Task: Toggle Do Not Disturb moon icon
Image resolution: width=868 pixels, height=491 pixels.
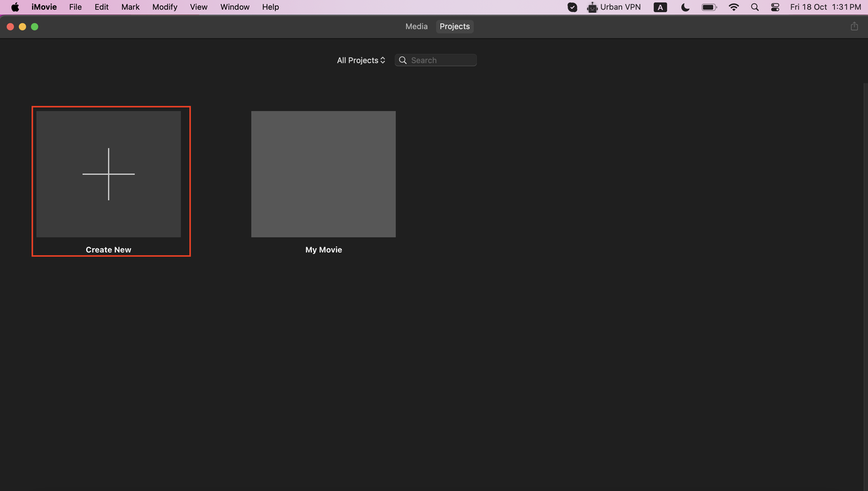Action: click(685, 7)
